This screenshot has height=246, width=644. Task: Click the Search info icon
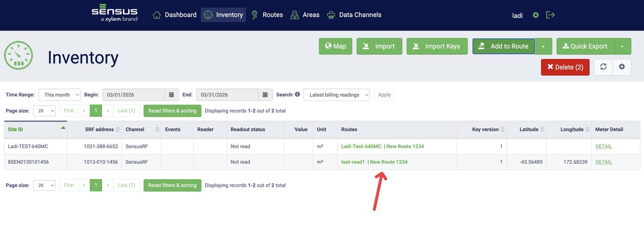(297, 94)
